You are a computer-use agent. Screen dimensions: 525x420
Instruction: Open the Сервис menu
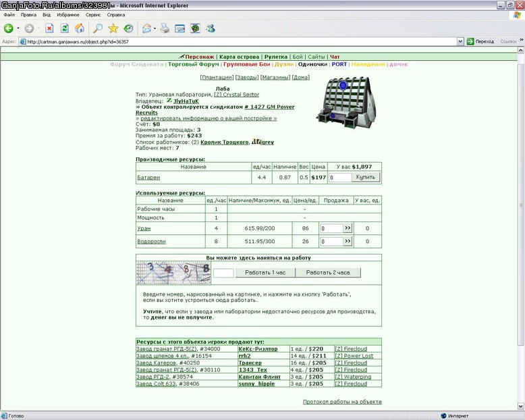[92, 15]
